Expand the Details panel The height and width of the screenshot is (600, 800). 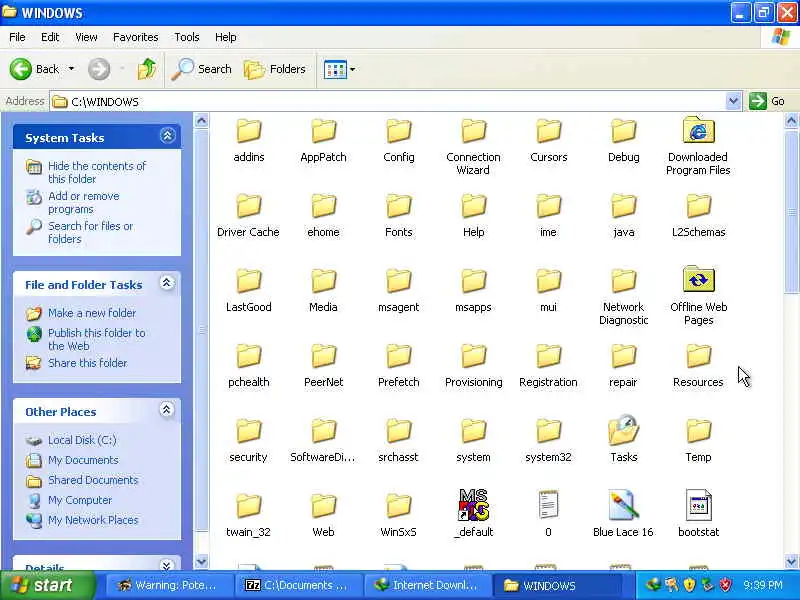coord(166,565)
